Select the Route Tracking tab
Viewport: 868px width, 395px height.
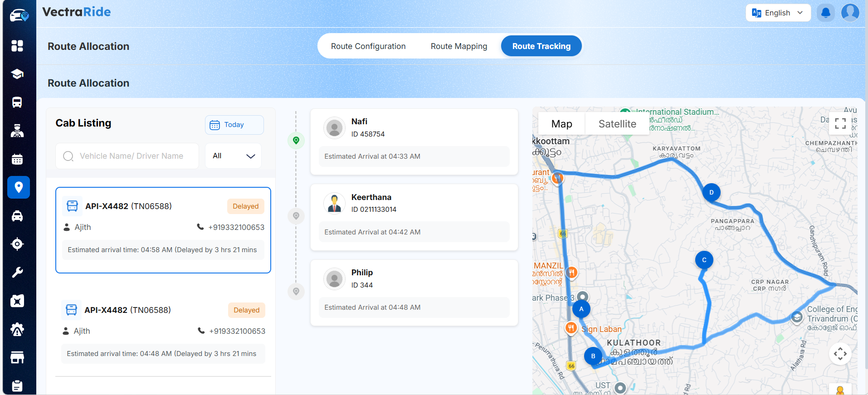pos(541,46)
